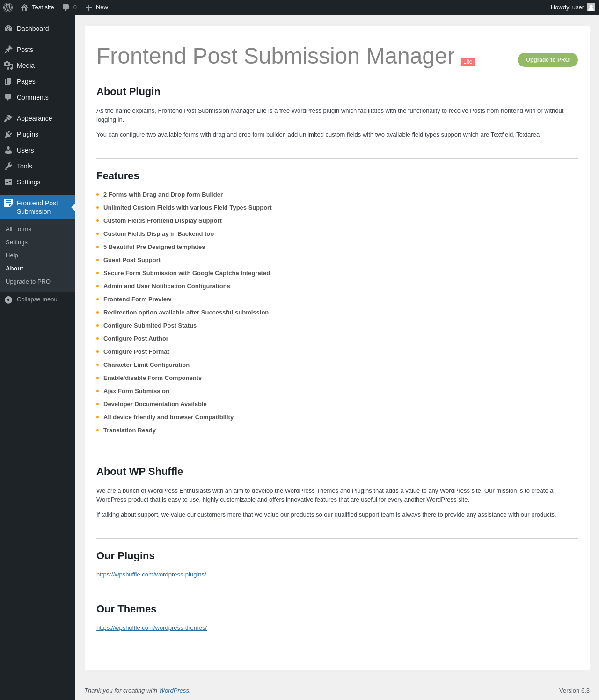This screenshot has height=700, width=599.
Task: Click the Frontend Post Submission form icon
Action: pos(8,203)
